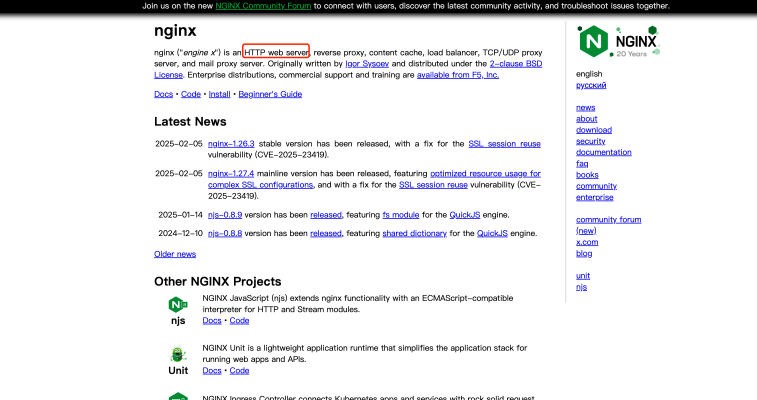Click the njs project logo icon
The width and height of the screenshot is (757, 400).
pos(178,305)
